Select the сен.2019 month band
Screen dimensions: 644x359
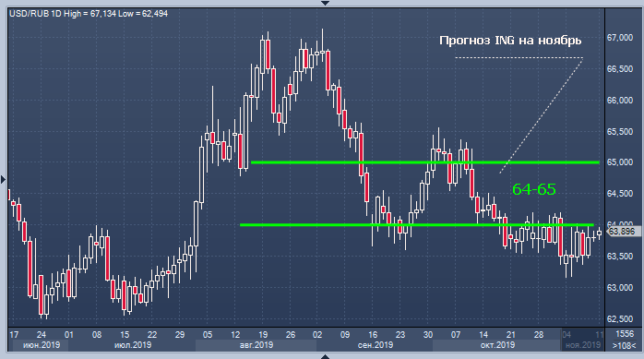tap(375, 345)
